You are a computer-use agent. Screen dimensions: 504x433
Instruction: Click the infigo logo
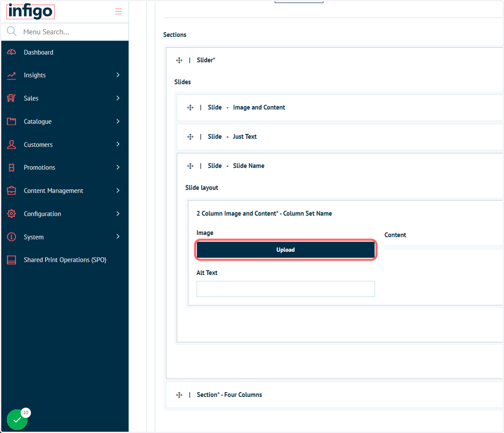(x=30, y=11)
